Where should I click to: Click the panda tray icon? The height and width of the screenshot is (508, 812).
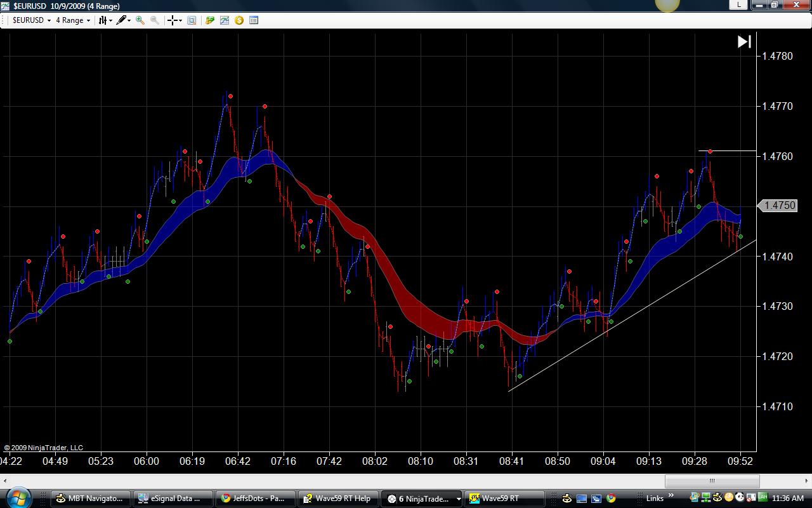coord(740,497)
